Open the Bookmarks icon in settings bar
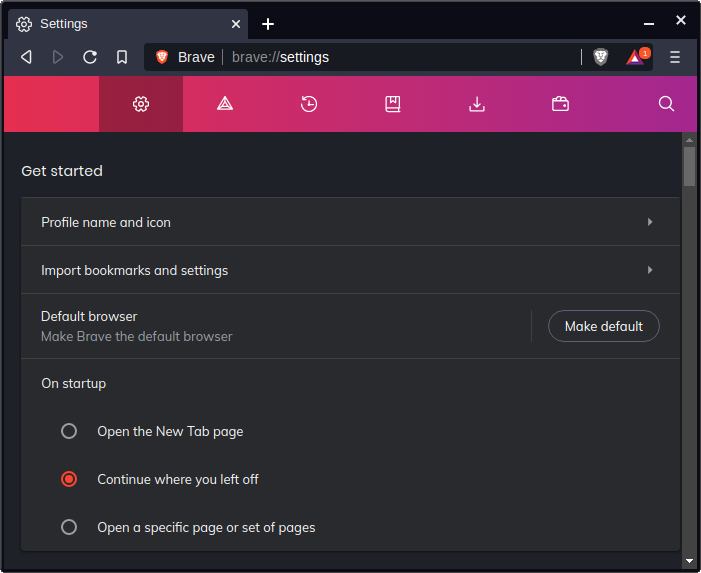The width and height of the screenshot is (701, 573). click(393, 104)
